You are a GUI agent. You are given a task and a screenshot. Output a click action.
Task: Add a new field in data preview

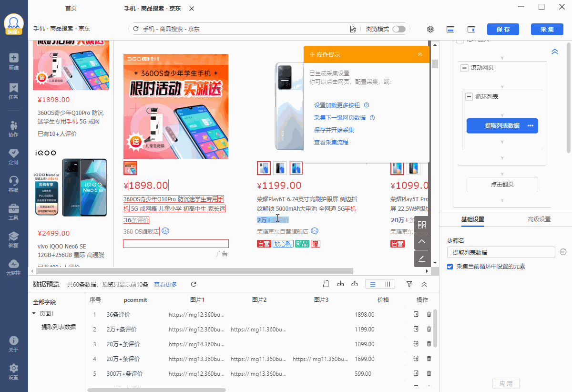click(x=326, y=284)
